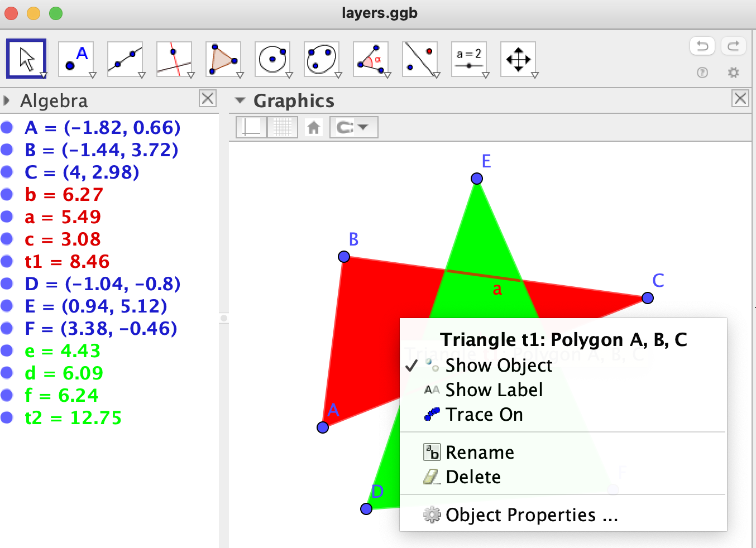Select 'D = (-1.04, -0.8)' Algebra entry

point(103,283)
